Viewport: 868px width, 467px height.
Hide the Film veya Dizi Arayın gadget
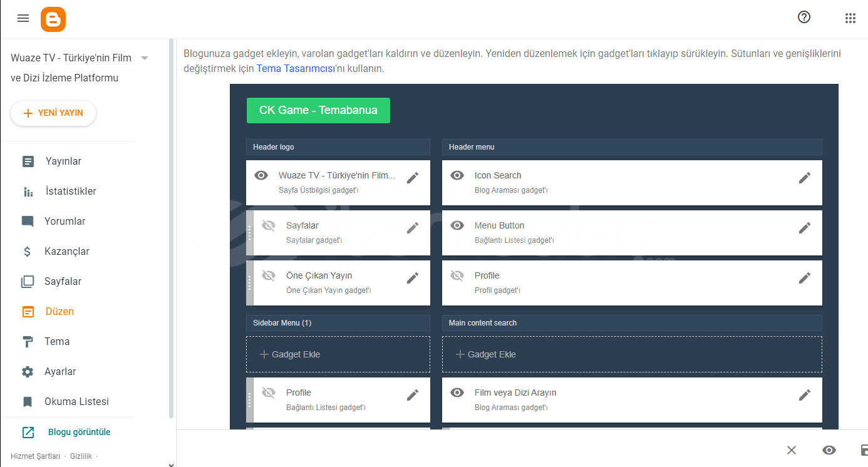(x=457, y=393)
